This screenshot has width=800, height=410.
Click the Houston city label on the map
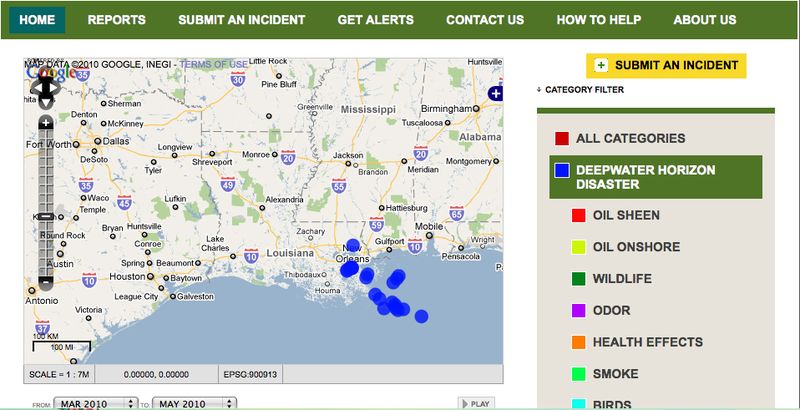tap(128, 277)
